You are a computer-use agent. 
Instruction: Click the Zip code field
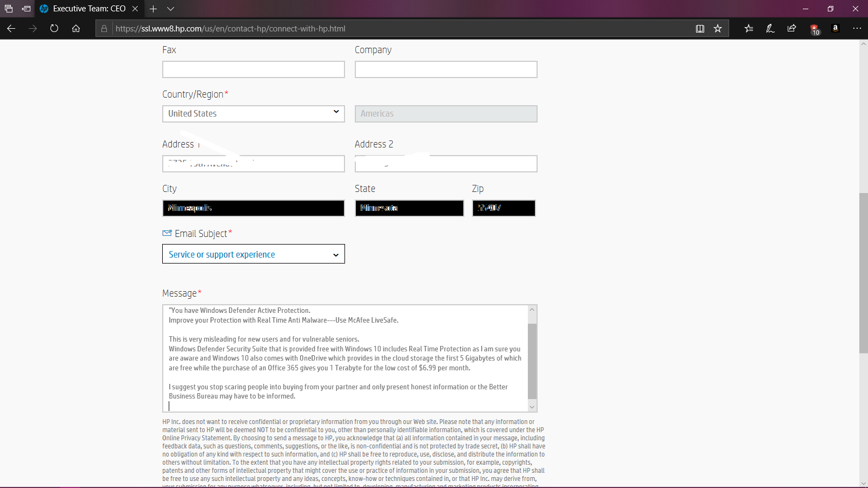tap(504, 208)
